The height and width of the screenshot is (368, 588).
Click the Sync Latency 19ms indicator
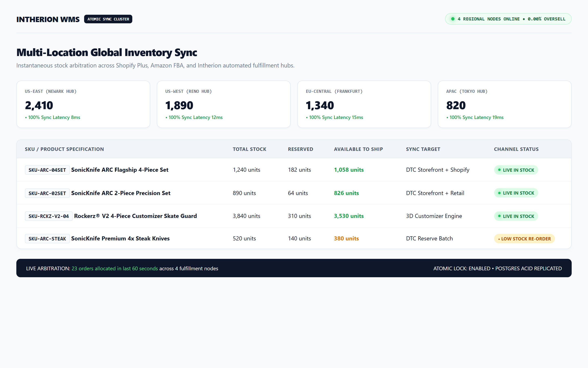pos(475,117)
